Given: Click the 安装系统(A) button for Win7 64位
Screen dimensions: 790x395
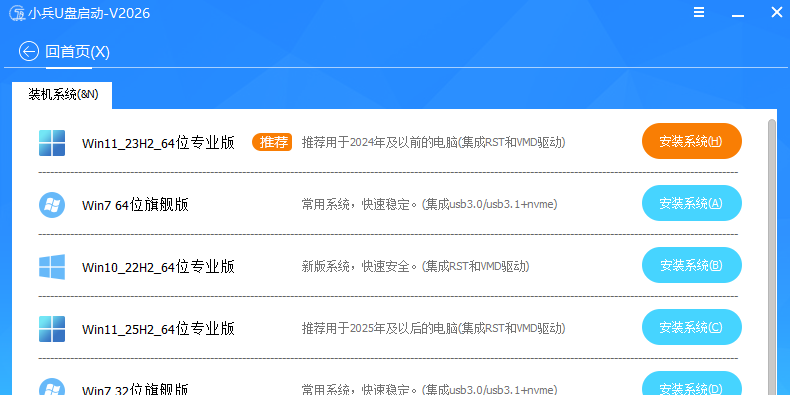Looking at the screenshot, I should [692, 203].
